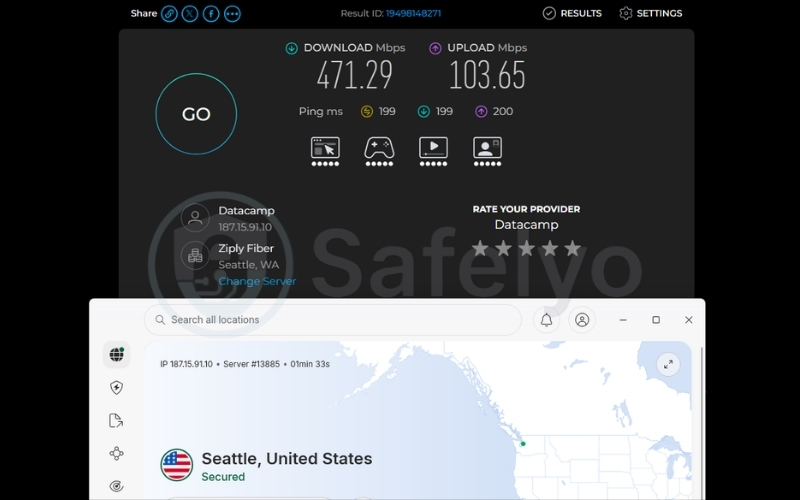
Task: Select the upload latency icon showing 200
Action: [x=481, y=112]
